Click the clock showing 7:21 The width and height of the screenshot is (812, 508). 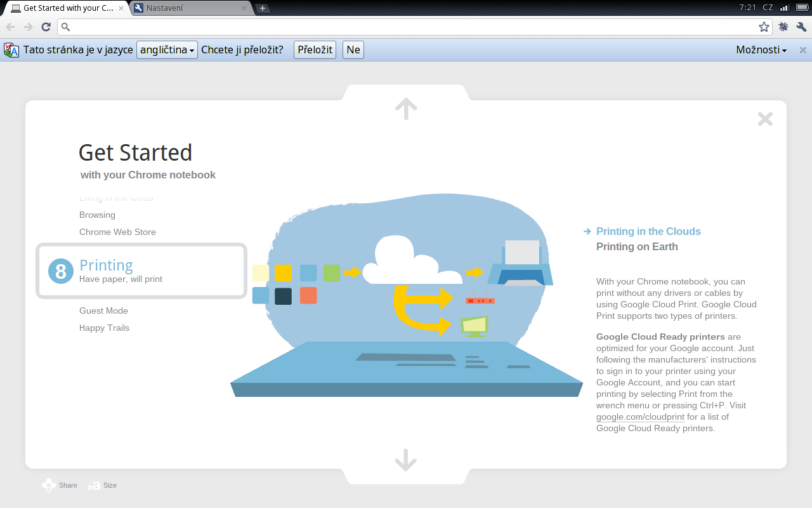click(748, 8)
